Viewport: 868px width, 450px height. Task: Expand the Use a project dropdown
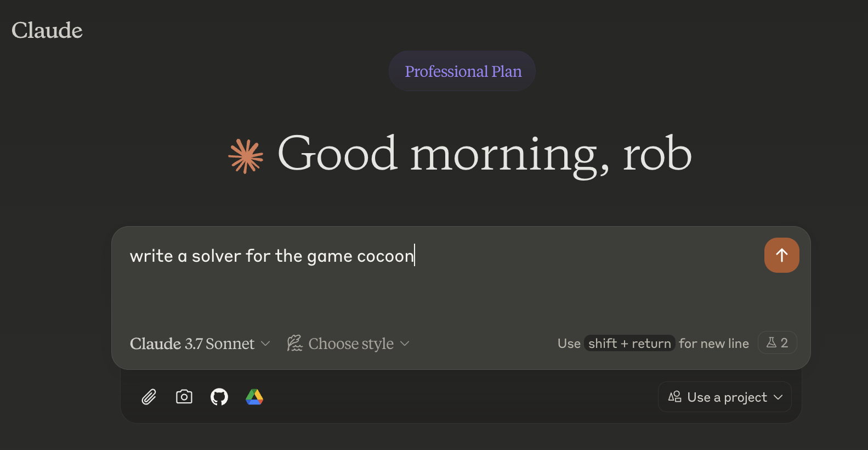pyautogui.click(x=725, y=397)
